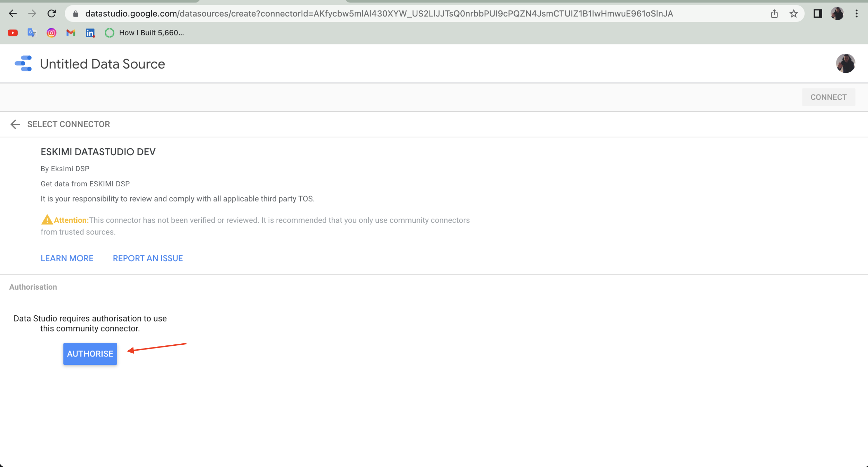Click the 'Data Studio requires authorisation' message

click(90, 324)
